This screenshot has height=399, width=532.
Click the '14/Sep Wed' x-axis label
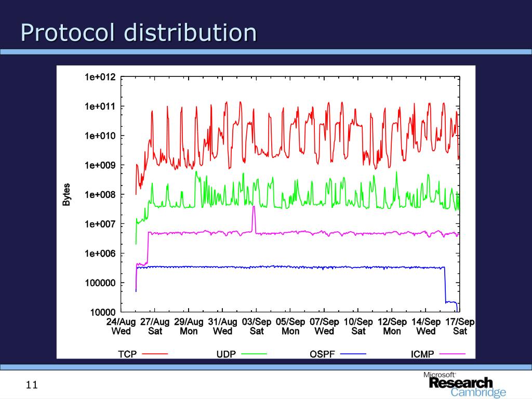click(x=426, y=326)
